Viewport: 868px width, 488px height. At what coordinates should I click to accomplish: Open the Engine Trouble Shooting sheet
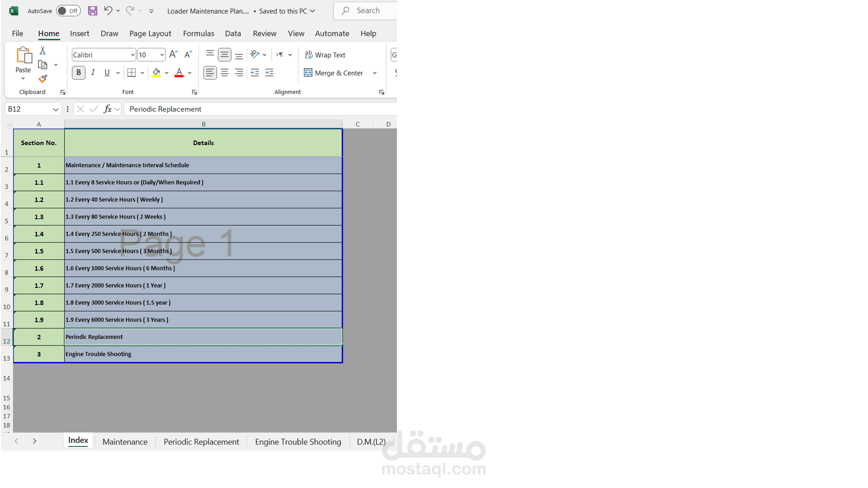(298, 442)
